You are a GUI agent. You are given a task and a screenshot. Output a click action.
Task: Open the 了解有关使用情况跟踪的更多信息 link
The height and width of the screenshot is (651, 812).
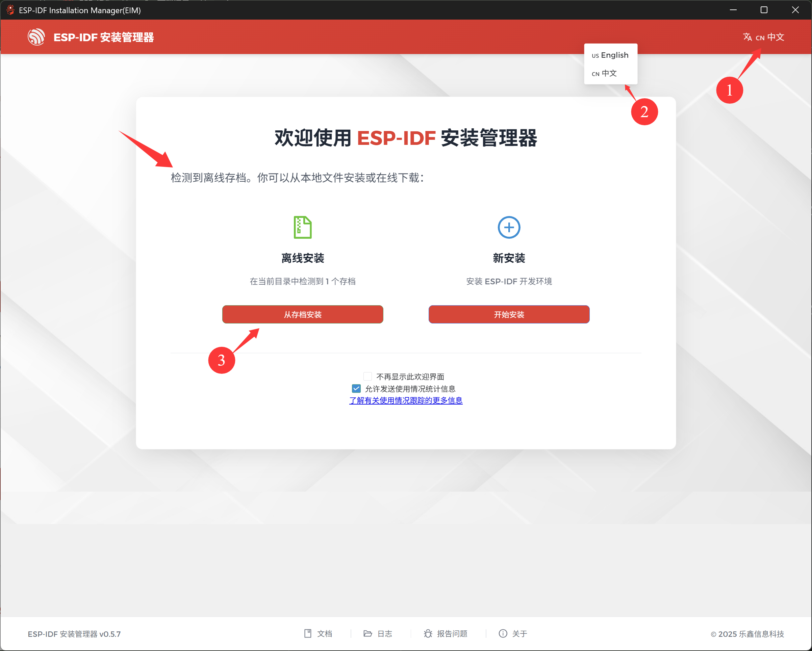point(406,400)
